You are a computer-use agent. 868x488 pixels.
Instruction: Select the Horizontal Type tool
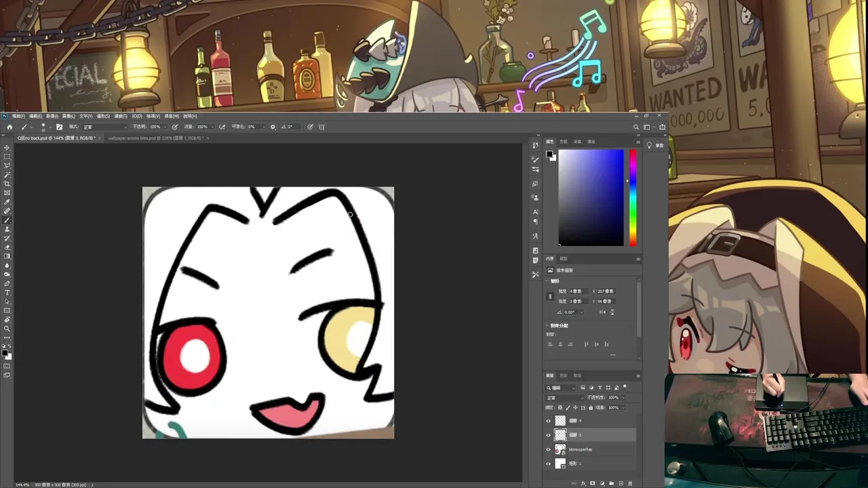(7, 293)
